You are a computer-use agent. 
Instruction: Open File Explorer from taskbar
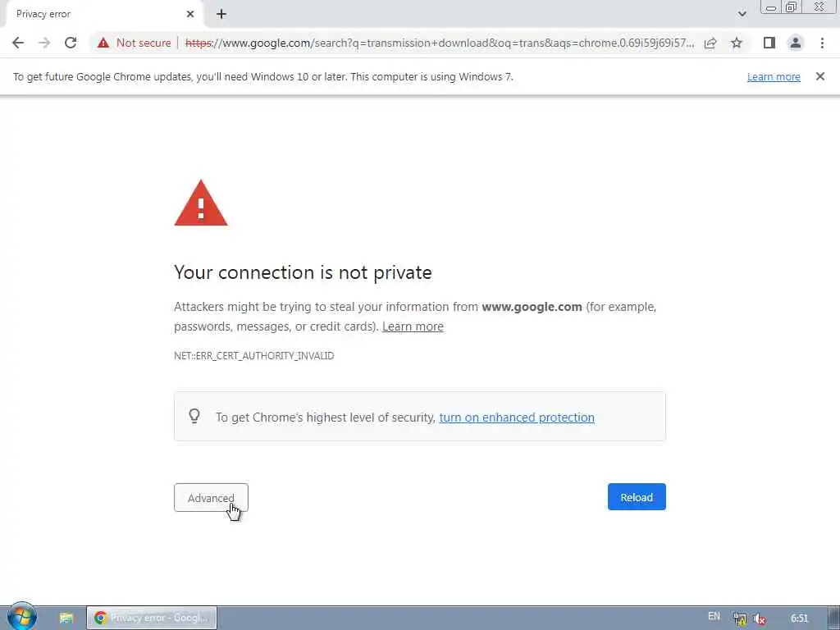point(66,618)
